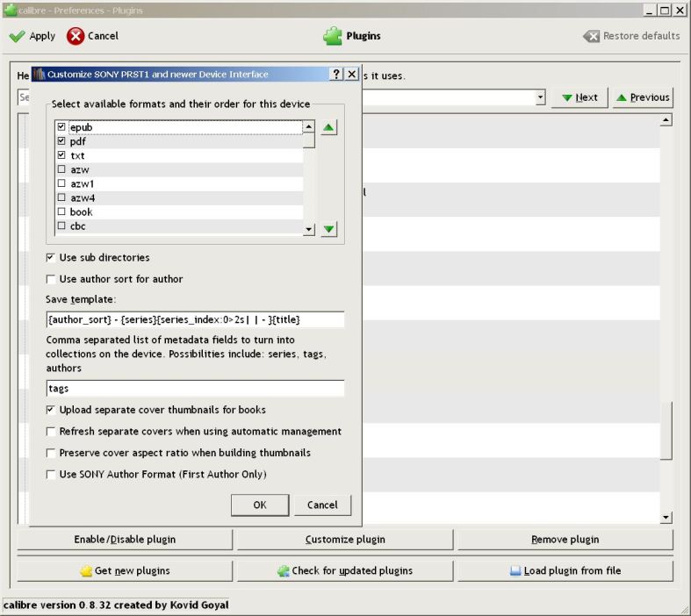Screen dimensions: 691x616
Task: Click into the Save template field
Action: pos(195,319)
